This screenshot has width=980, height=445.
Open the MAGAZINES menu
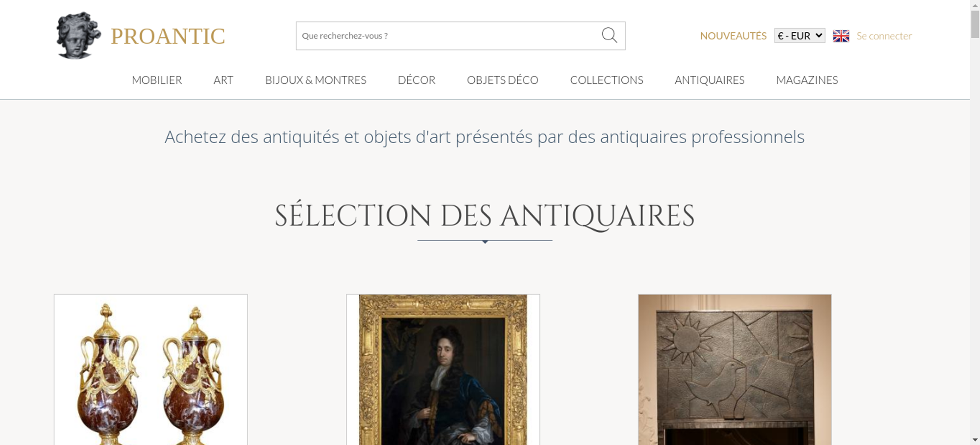click(807, 80)
